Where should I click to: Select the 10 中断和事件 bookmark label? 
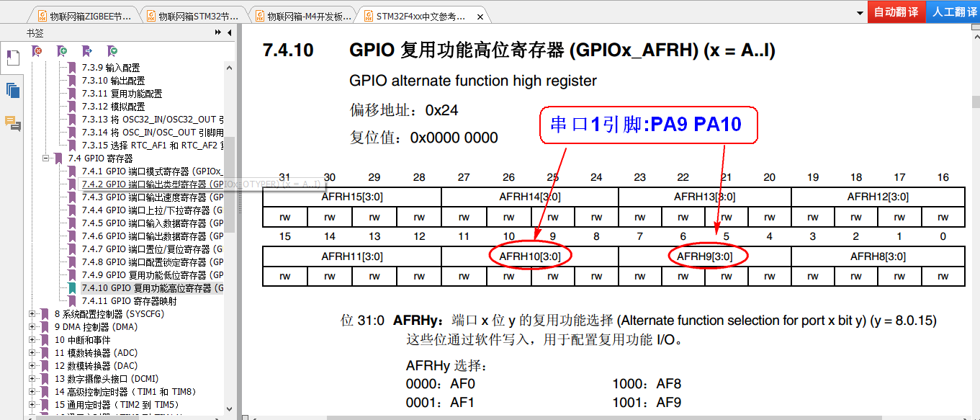click(x=83, y=339)
